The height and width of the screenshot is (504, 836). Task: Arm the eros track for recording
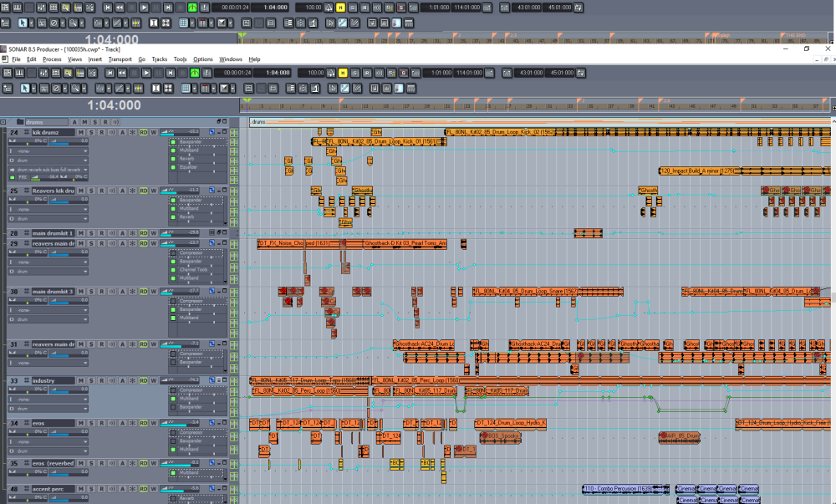101,423
